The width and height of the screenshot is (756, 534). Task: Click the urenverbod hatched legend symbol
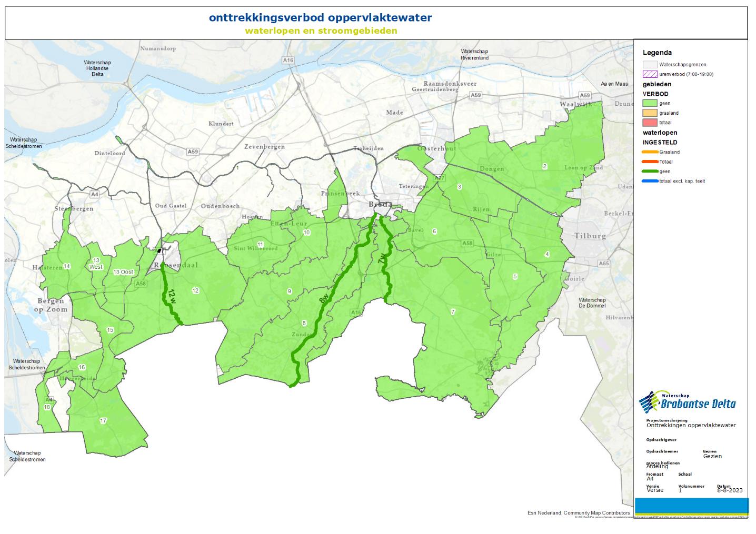(650, 74)
